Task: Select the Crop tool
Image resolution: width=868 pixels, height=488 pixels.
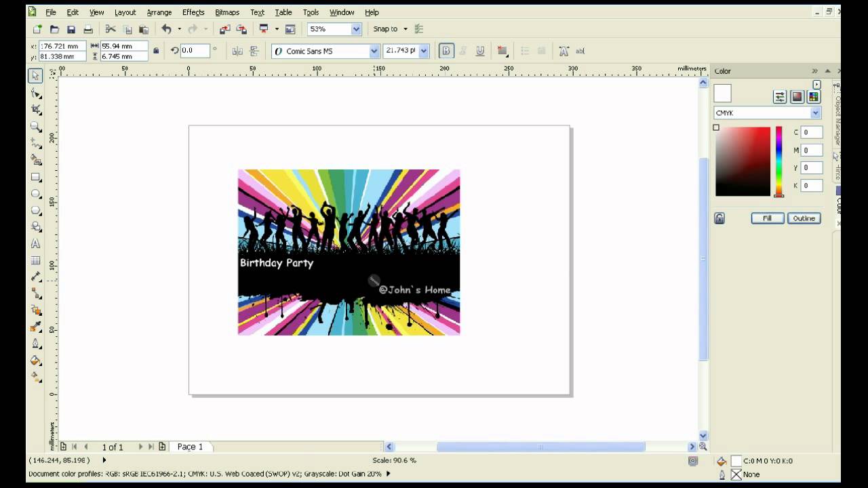Action: pos(35,110)
